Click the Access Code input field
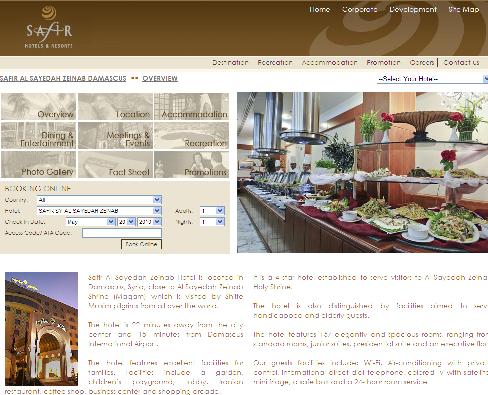This screenshot has width=488, height=395. 122,233
